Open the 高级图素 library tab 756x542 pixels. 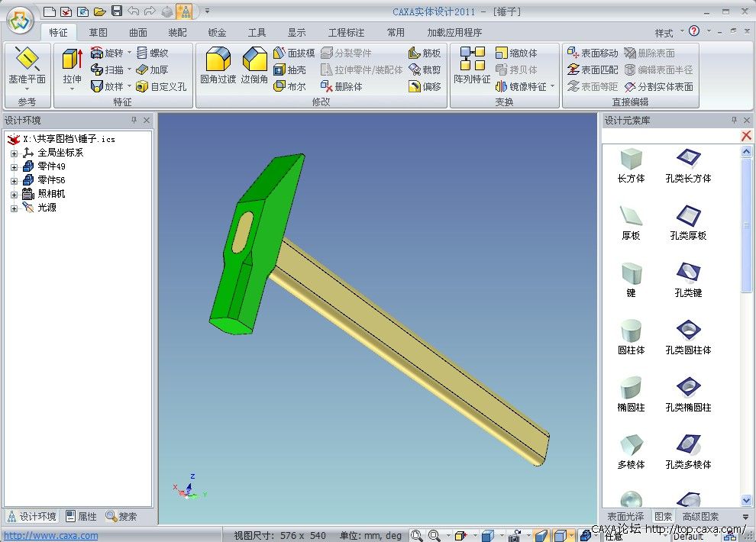tap(700, 517)
